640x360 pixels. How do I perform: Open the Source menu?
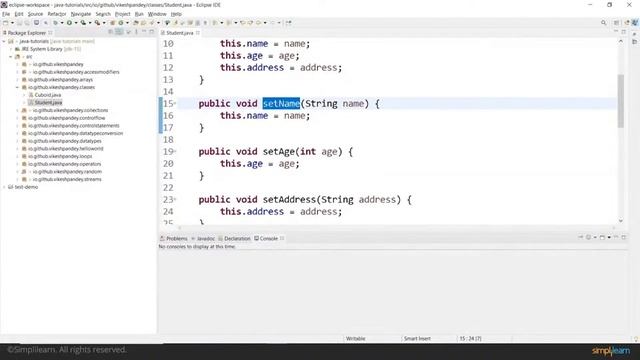click(x=35, y=14)
